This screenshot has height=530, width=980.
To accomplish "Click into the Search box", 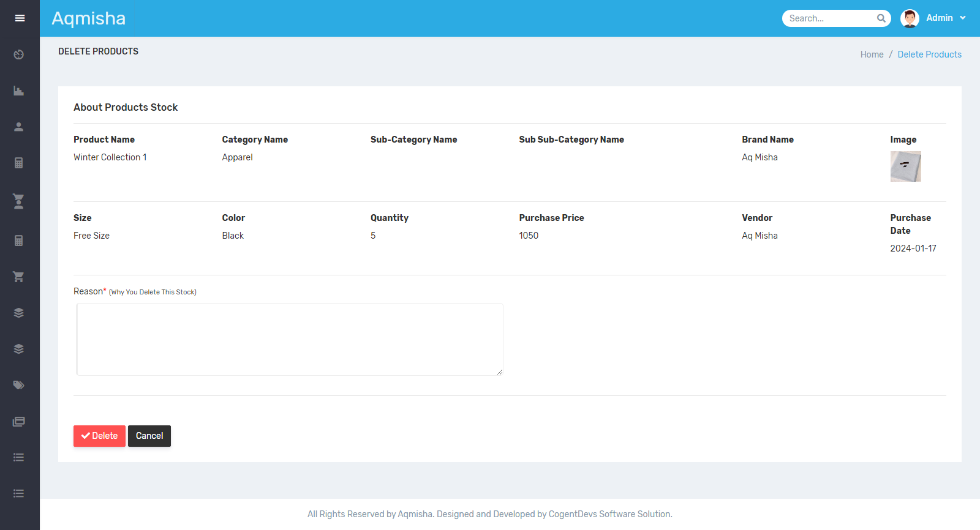I will click(x=830, y=18).
